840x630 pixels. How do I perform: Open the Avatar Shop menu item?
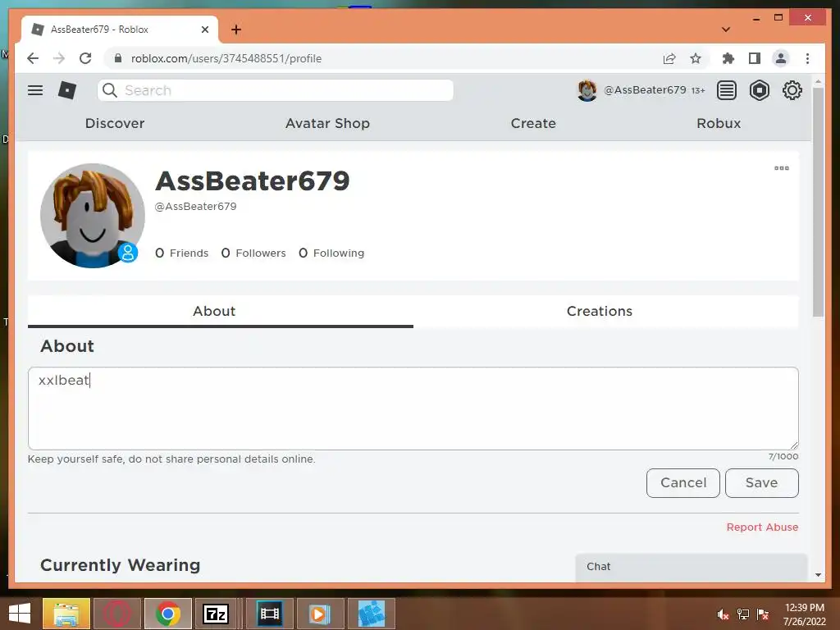(x=327, y=123)
